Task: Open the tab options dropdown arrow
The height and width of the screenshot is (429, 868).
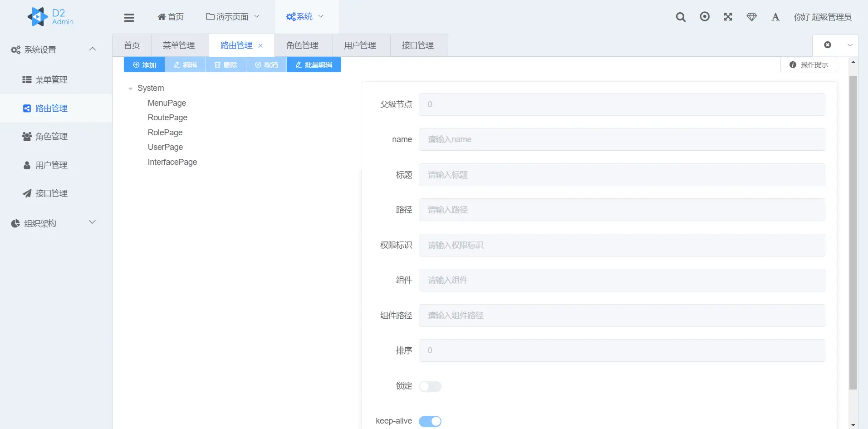Action: pyautogui.click(x=850, y=45)
